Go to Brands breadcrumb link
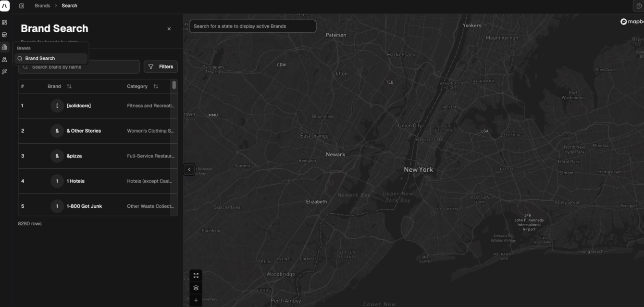Screen dimensions: 644x307 click(42, 6)
